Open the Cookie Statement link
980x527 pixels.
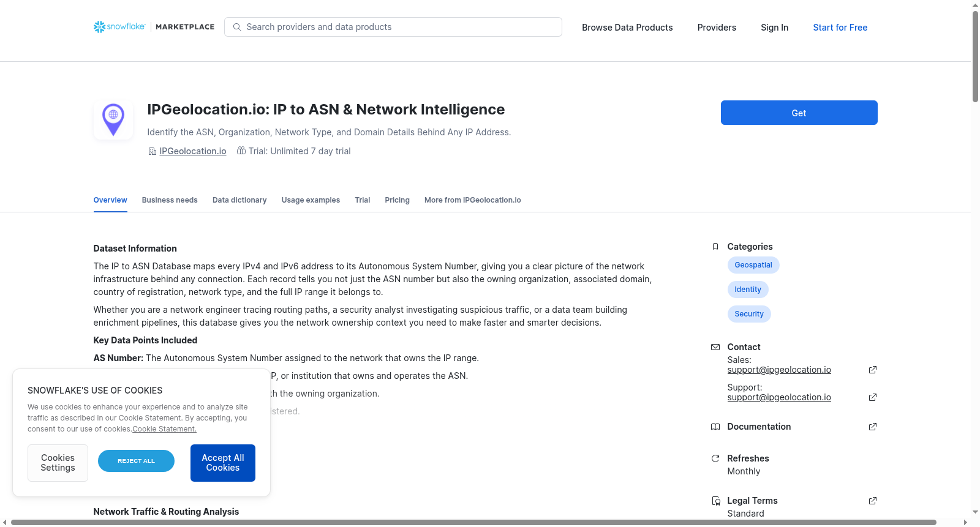click(x=164, y=429)
